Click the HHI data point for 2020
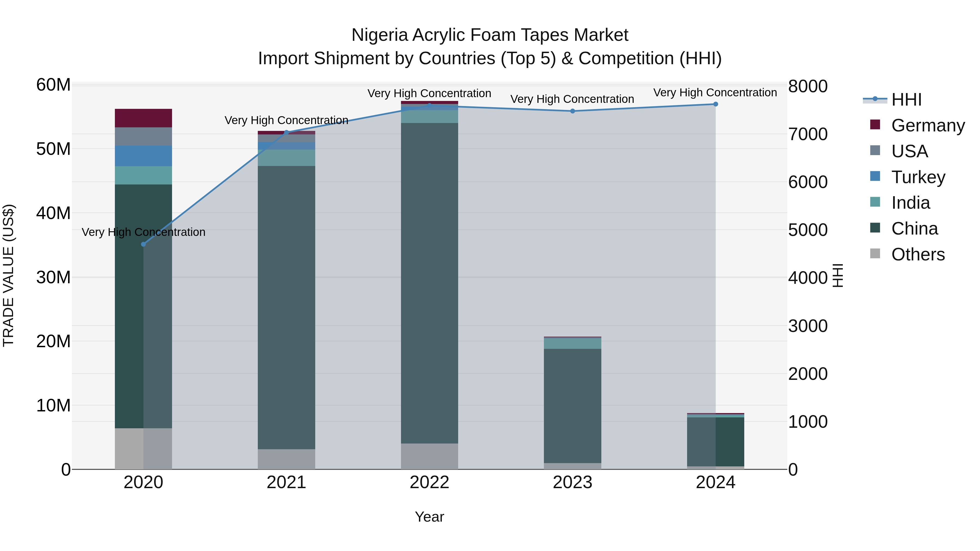The image size is (980, 551). tap(143, 244)
